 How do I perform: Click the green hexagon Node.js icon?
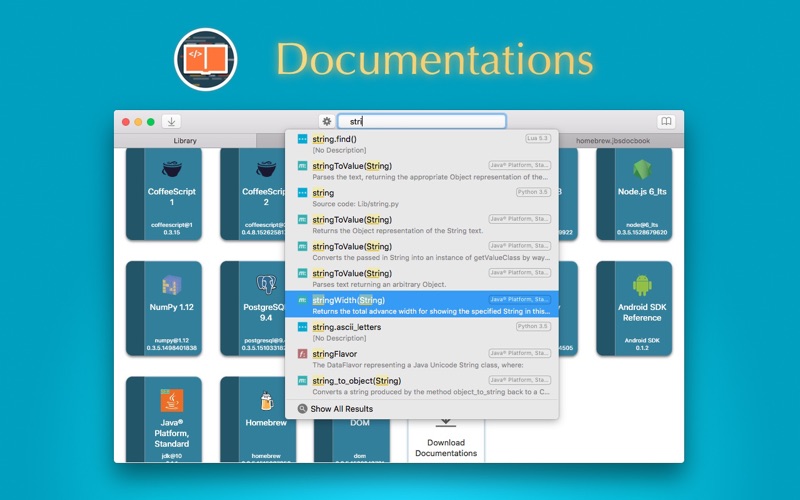tap(642, 169)
